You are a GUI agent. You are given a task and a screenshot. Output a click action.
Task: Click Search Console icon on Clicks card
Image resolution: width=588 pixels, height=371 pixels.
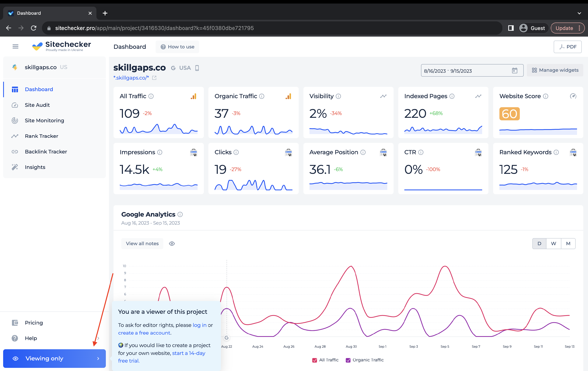click(x=288, y=152)
